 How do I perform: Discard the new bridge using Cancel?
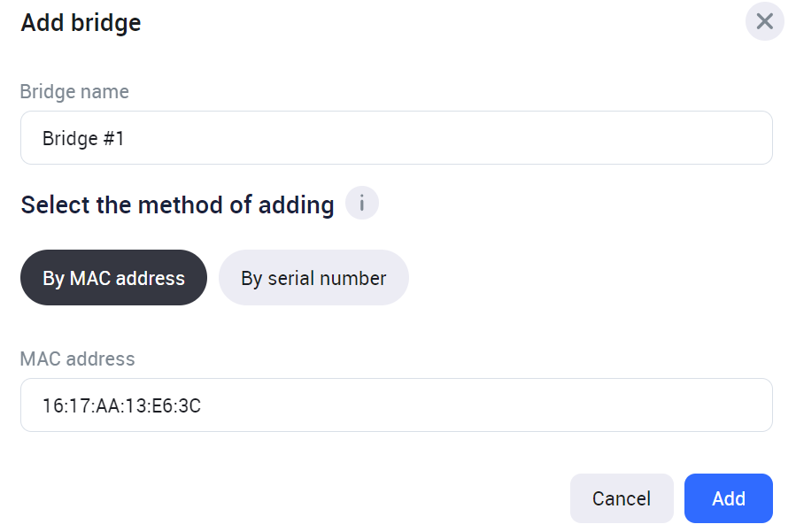(621, 498)
